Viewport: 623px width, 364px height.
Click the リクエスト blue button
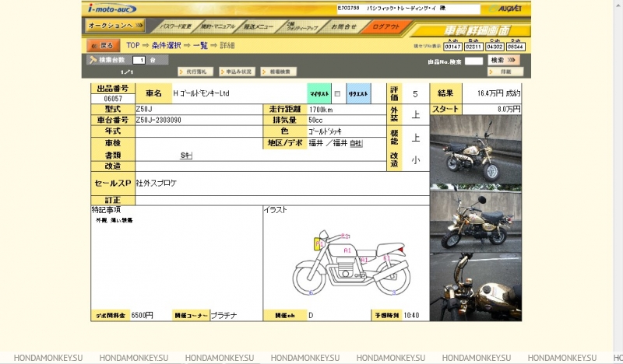pyautogui.click(x=358, y=93)
